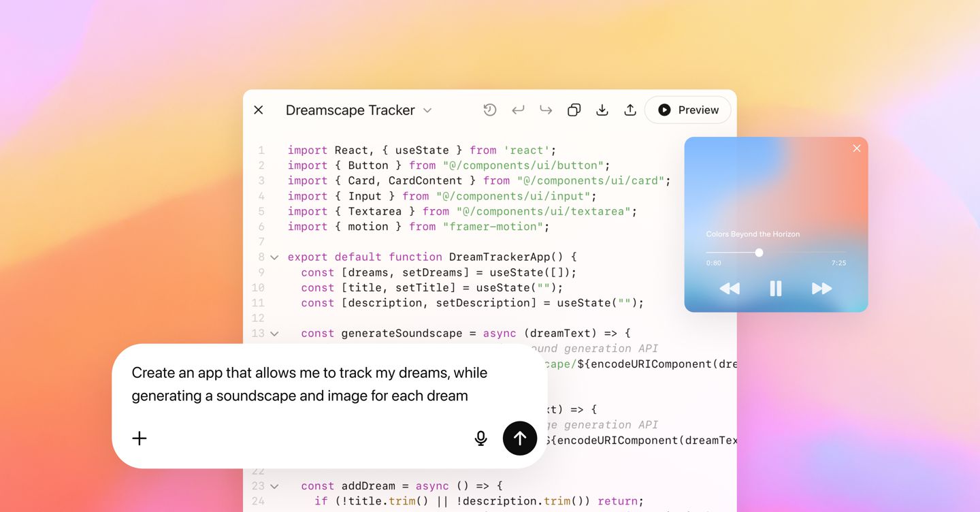The image size is (980, 512).
Task: Pause the Colors Beyond the Horizon track
Action: (776, 289)
